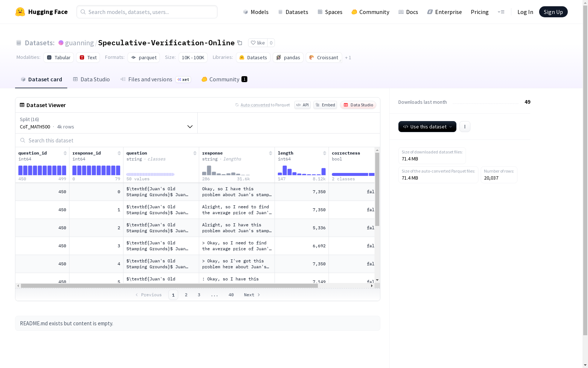
Task: Click the response lengths histogram
Action: click(x=226, y=170)
